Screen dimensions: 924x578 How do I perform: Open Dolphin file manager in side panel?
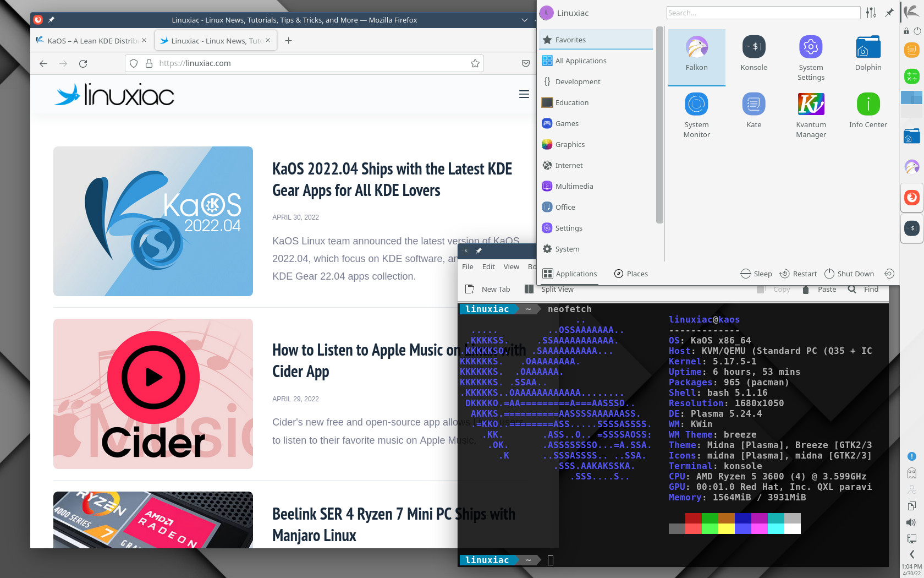tap(911, 136)
